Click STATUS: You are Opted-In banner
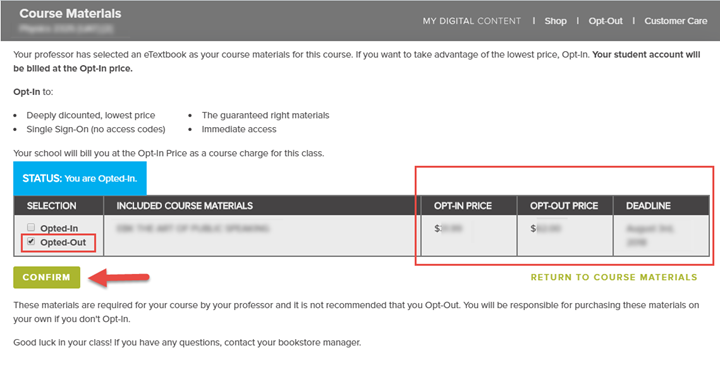Viewport: 720px width, 367px height. click(80, 178)
